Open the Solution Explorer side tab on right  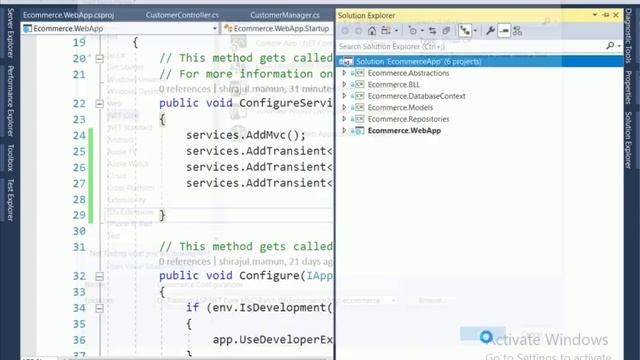pyautogui.click(x=629, y=140)
